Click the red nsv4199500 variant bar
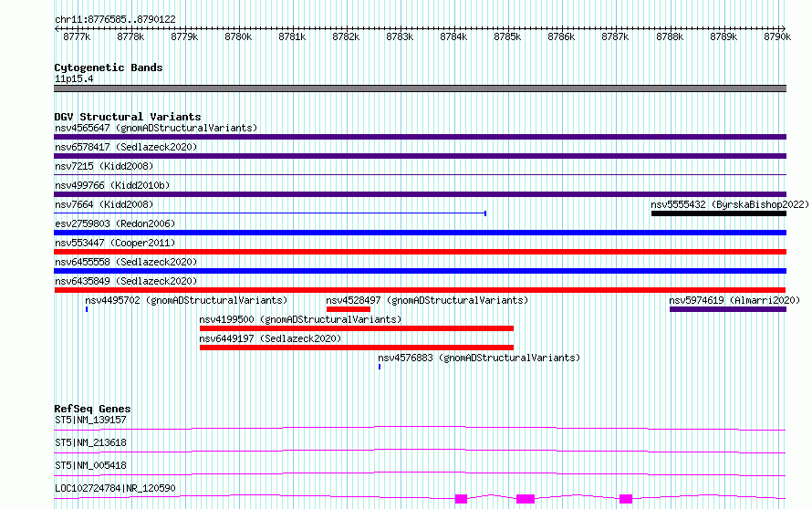This screenshot has width=812, height=509. click(357, 328)
